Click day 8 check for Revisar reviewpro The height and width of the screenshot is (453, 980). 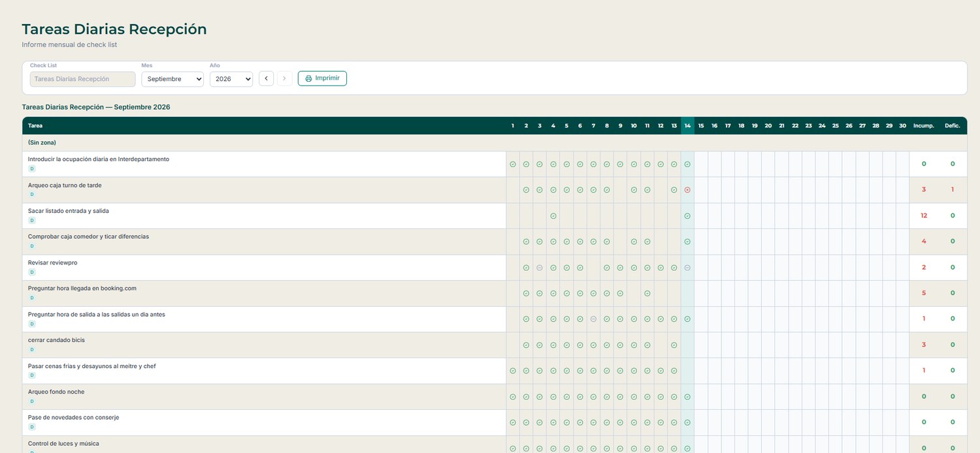point(607,268)
